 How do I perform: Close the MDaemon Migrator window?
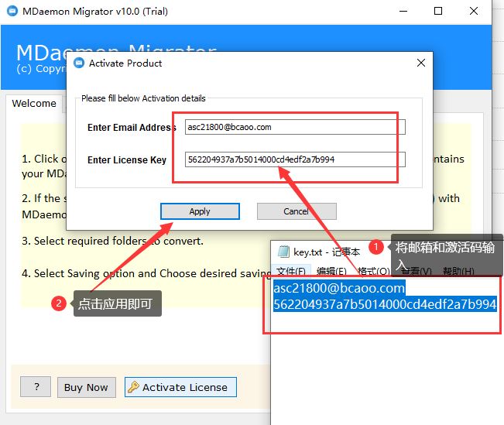[474, 12]
